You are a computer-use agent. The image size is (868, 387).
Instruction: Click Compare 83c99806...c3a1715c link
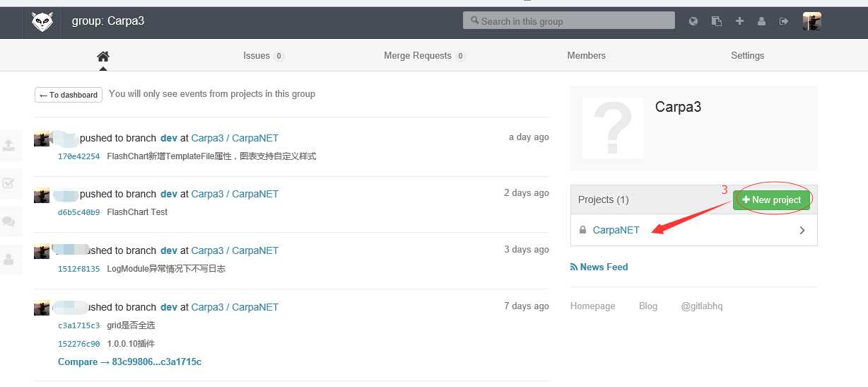tap(129, 362)
